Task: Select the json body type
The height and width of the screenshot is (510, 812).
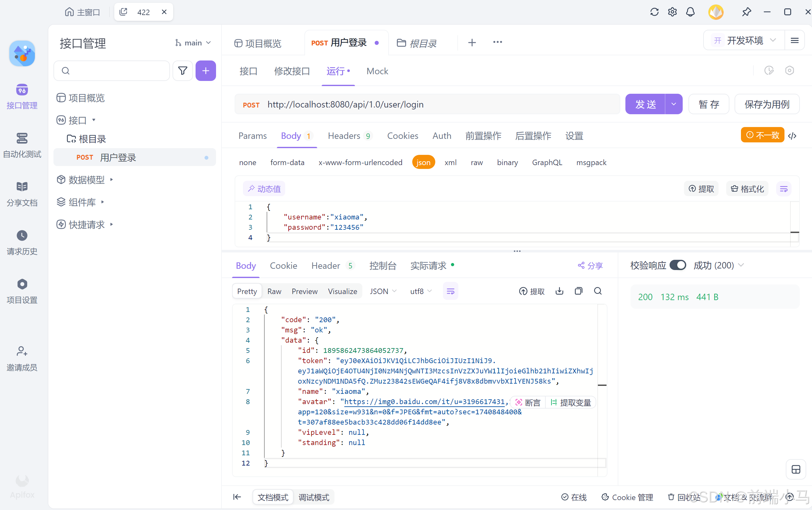Action: (x=423, y=163)
